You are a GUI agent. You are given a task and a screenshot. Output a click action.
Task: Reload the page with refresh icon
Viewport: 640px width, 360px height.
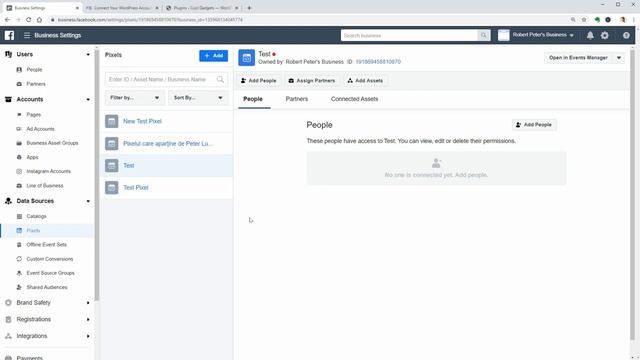point(29,20)
